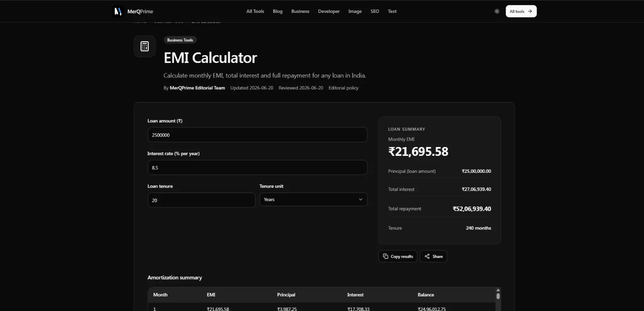Image resolution: width=644 pixels, height=311 pixels.
Task: Click the copy icon in Copy results
Action: coord(386,256)
